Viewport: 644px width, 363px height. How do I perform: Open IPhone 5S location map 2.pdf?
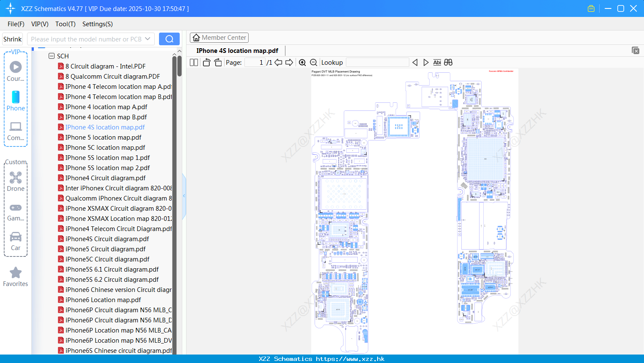point(107,168)
